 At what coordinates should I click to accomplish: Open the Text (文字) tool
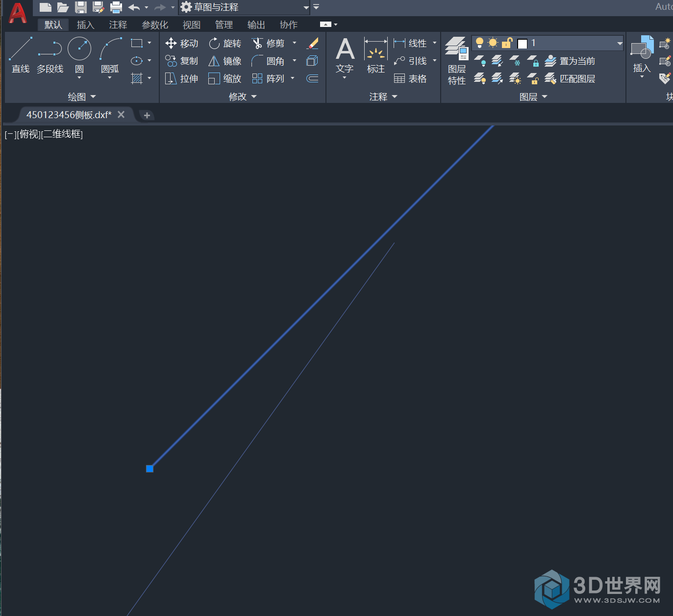pyautogui.click(x=345, y=55)
